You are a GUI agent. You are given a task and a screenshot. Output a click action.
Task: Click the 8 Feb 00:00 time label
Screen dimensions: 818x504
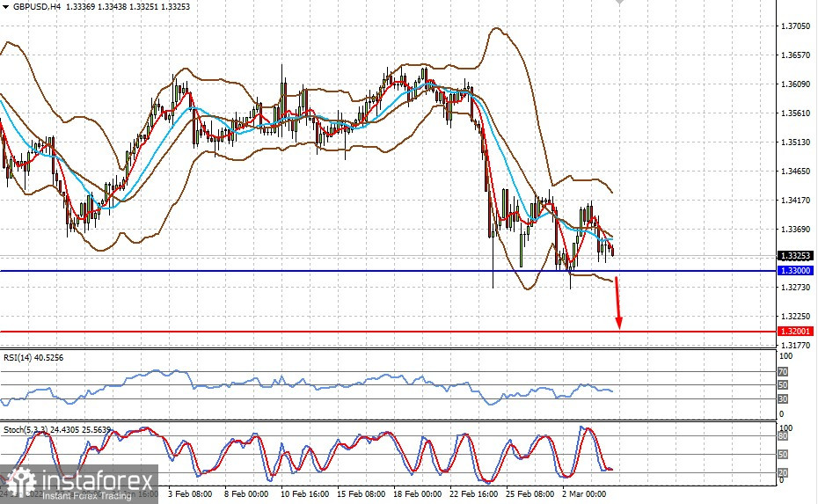pos(246,493)
